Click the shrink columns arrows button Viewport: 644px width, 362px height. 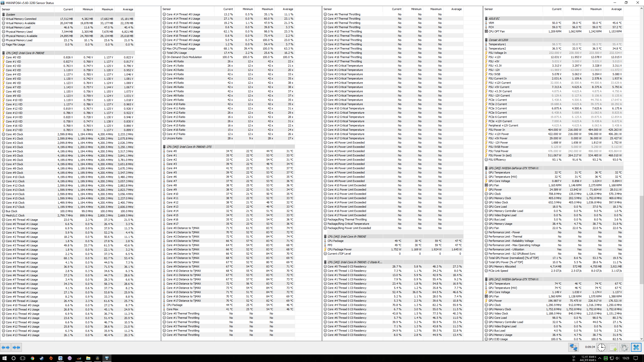click(17, 347)
